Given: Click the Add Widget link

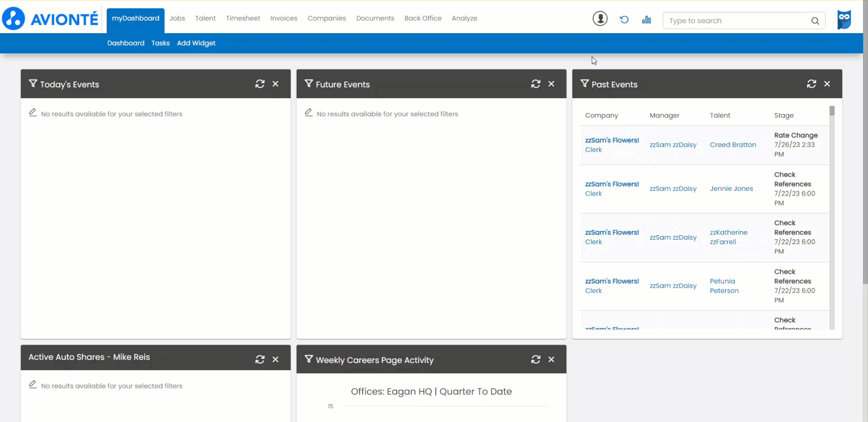Looking at the screenshot, I should (x=196, y=43).
